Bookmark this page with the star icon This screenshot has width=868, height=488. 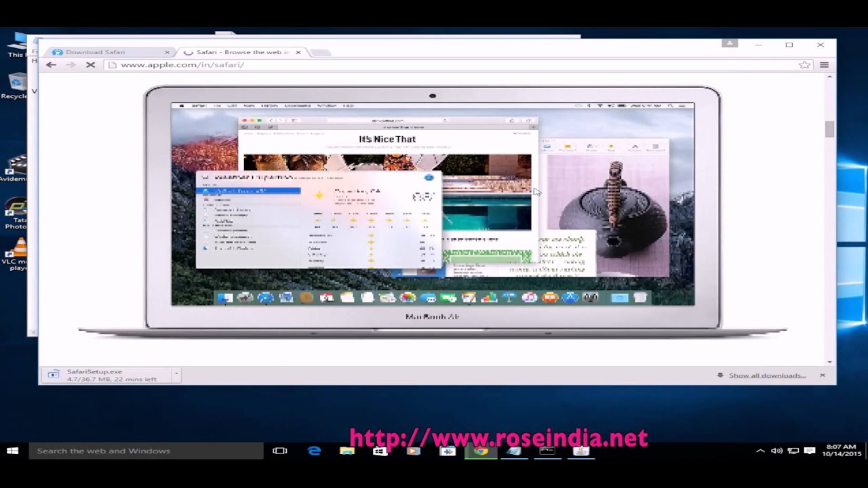click(804, 65)
